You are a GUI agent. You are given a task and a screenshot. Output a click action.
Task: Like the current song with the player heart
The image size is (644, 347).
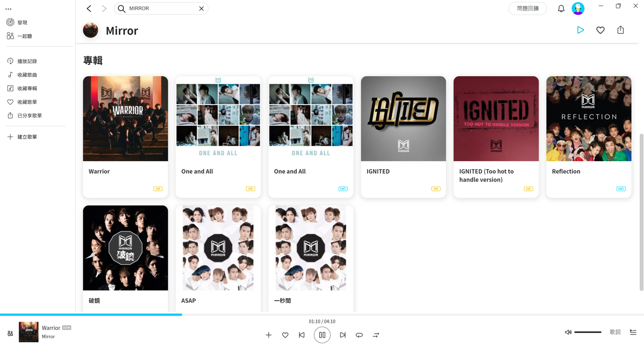pyautogui.click(x=285, y=335)
